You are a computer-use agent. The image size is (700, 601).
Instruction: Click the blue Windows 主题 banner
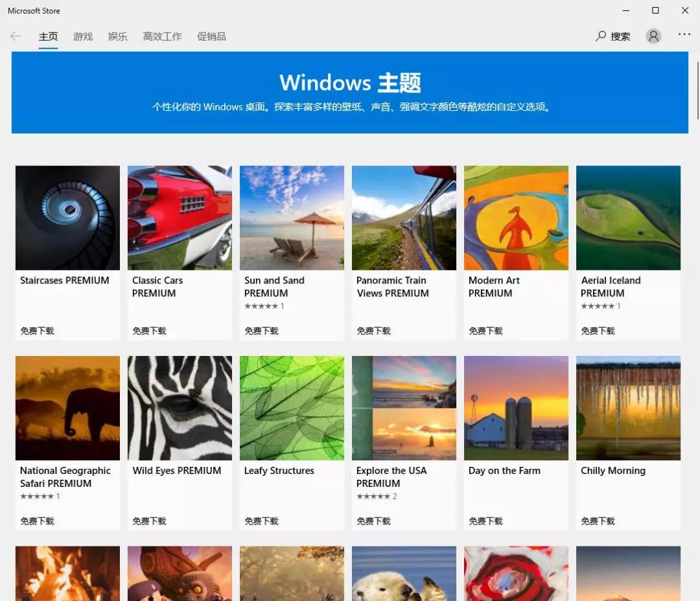click(x=350, y=91)
